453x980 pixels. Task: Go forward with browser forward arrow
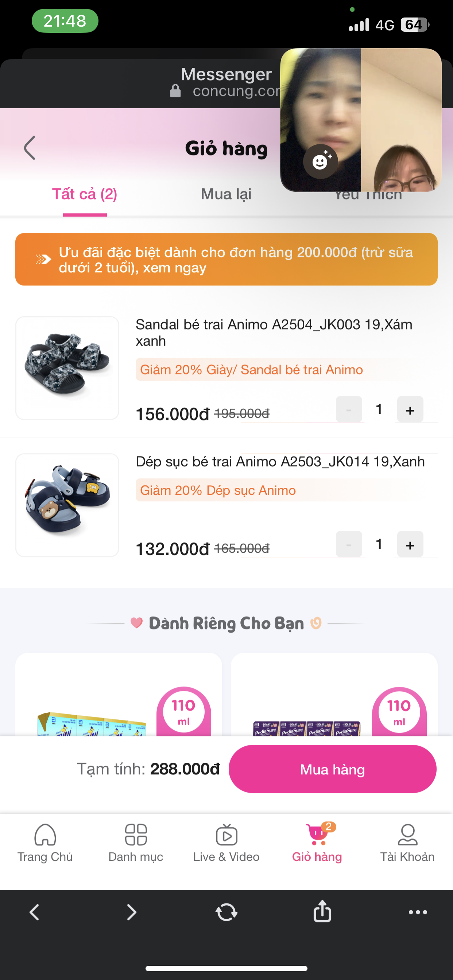(x=131, y=912)
